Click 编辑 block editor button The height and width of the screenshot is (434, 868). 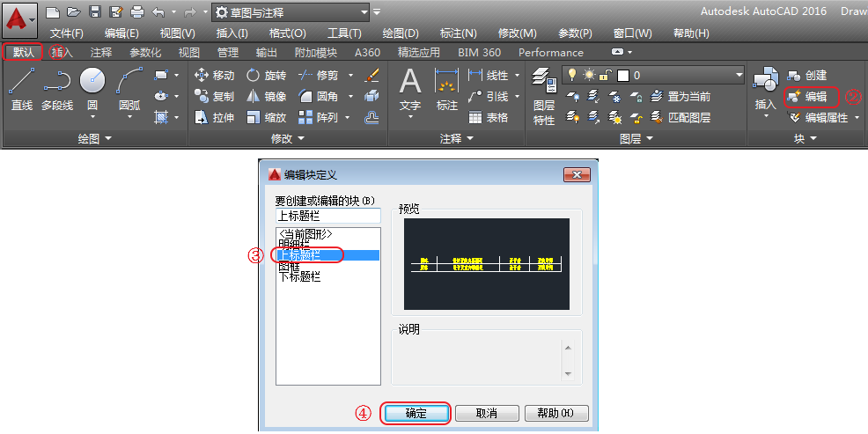tap(807, 97)
